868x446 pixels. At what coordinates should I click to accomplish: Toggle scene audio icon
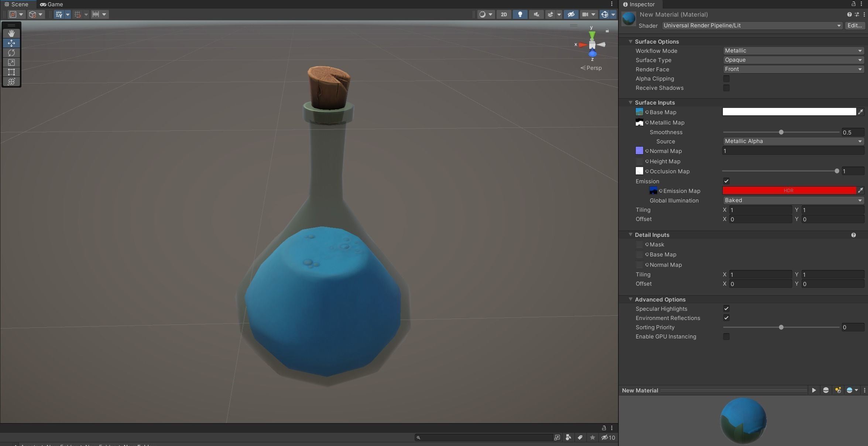click(536, 14)
